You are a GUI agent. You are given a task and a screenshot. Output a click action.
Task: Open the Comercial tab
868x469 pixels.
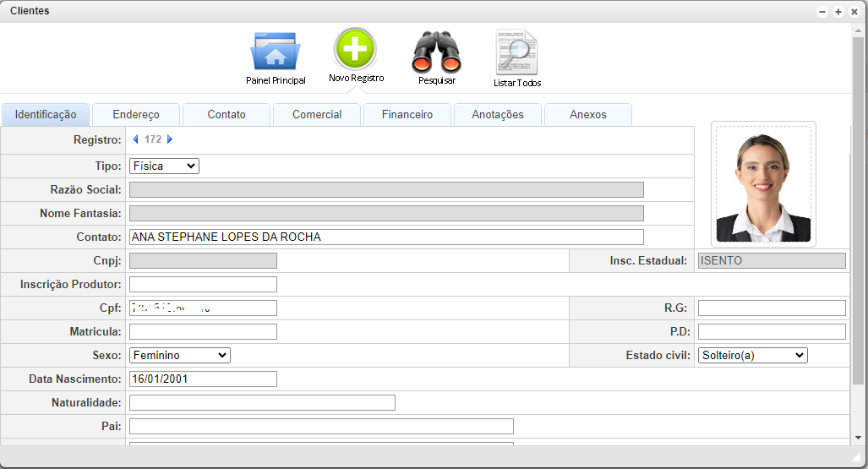(x=317, y=115)
